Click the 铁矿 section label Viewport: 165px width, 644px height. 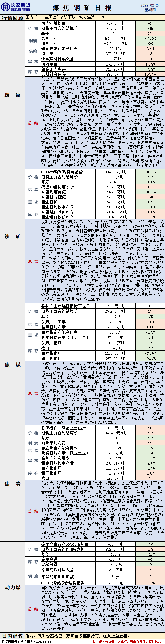click(x=12, y=237)
